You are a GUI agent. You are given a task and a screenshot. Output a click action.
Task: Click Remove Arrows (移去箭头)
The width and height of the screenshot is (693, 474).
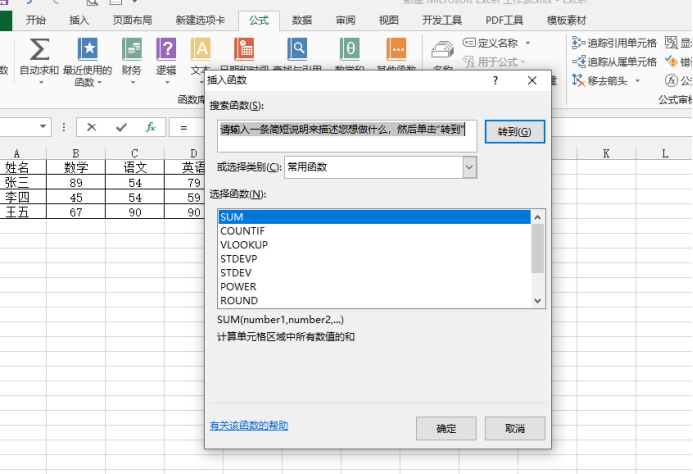point(600,80)
